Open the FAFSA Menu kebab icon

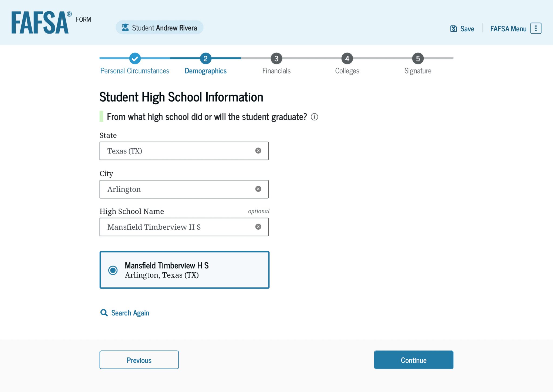click(x=536, y=28)
